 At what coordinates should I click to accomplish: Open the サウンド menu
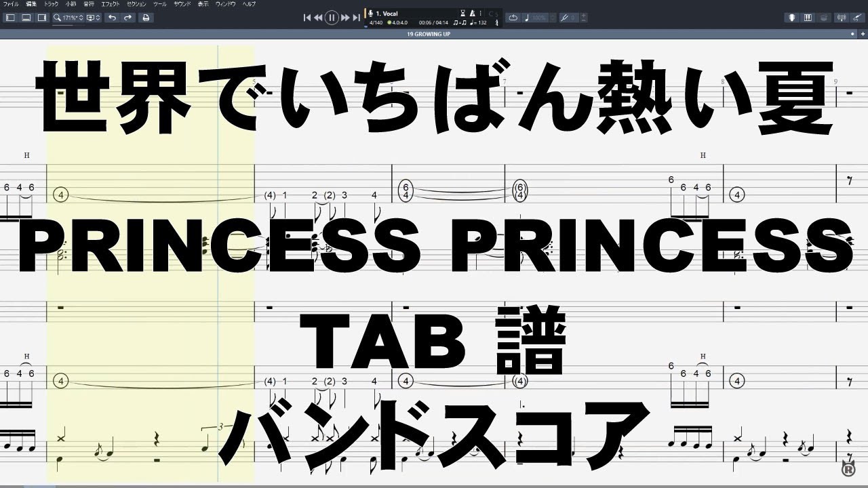182,4
